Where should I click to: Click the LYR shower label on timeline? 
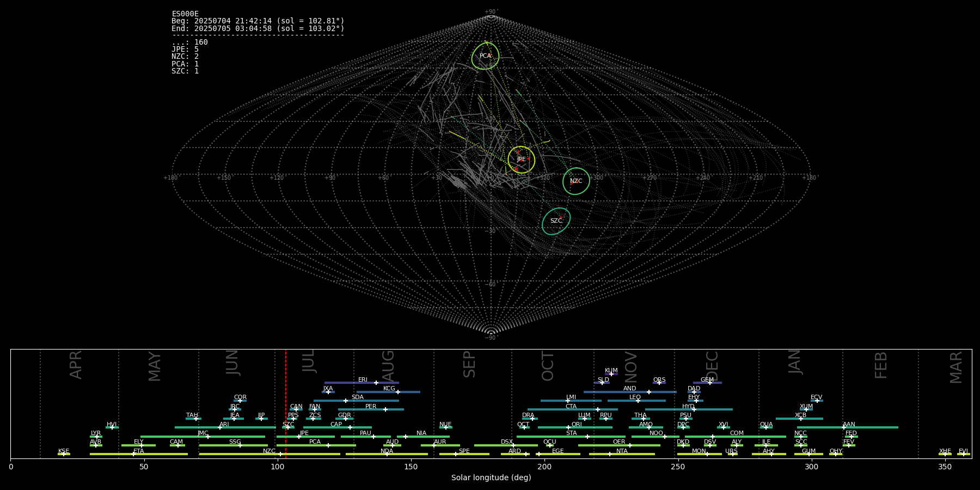96,433
